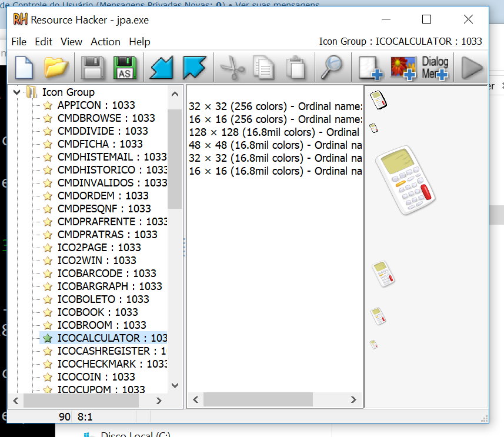Screen dimensions: 504x437
Task: Click the large 128×128 calculator preview
Action: [406, 179]
